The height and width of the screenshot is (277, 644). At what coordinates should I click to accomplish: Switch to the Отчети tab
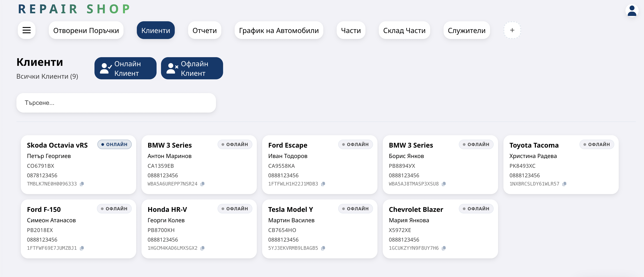pos(204,30)
